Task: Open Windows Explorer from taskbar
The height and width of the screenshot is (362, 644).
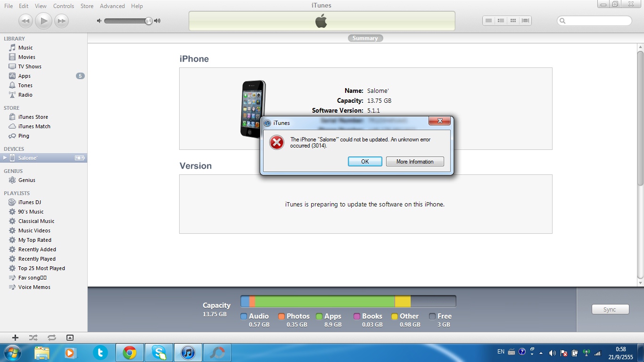Action: coord(41,353)
